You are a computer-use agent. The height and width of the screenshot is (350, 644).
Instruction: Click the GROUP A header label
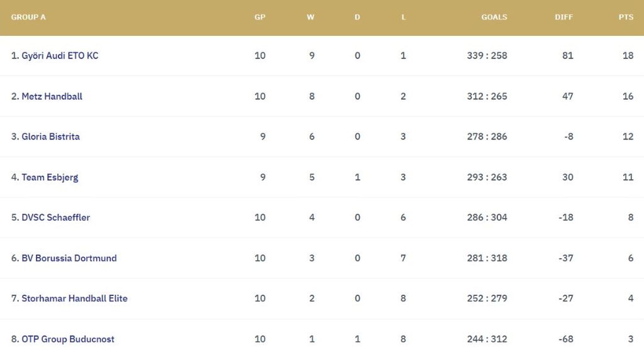coord(28,17)
